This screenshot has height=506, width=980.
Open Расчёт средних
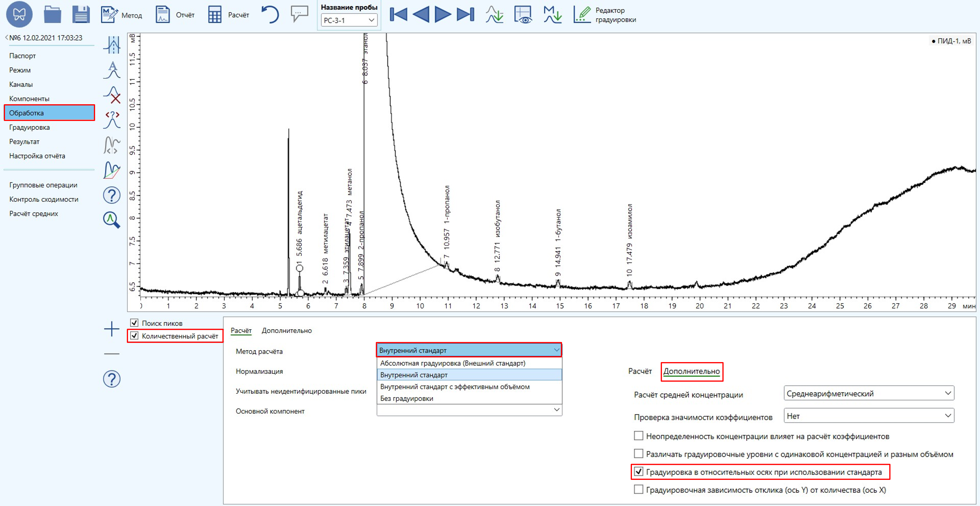pyautogui.click(x=33, y=214)
